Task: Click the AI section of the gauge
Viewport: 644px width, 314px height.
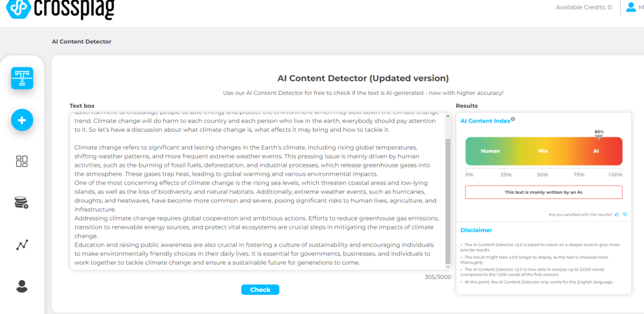Action: (596, 151)
